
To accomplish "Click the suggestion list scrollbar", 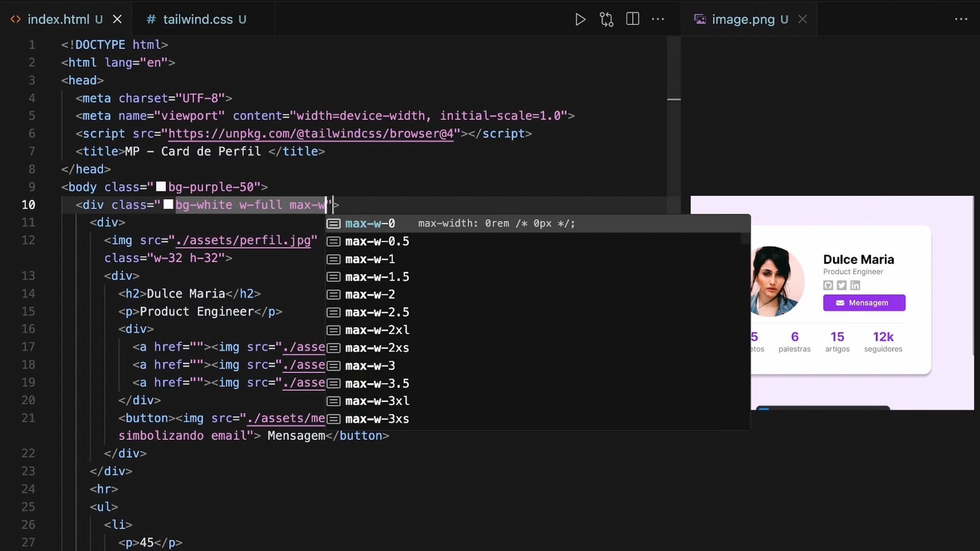I will tap(745, 238).
